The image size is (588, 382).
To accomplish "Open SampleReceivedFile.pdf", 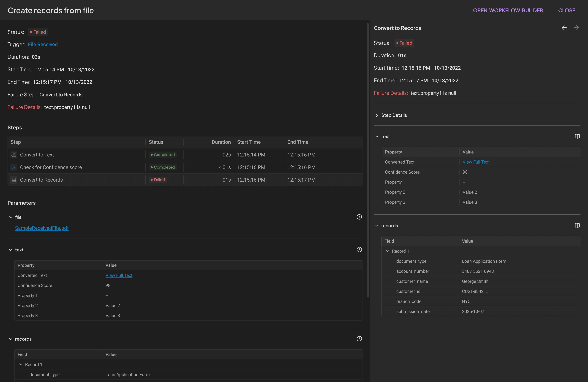I will click(x=41, y=228).
